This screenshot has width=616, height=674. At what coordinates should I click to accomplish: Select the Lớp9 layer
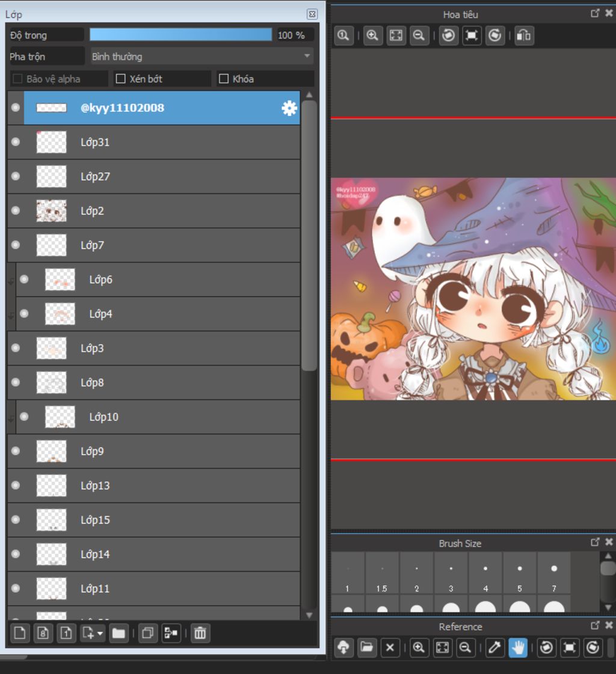(x=153, y=452)
